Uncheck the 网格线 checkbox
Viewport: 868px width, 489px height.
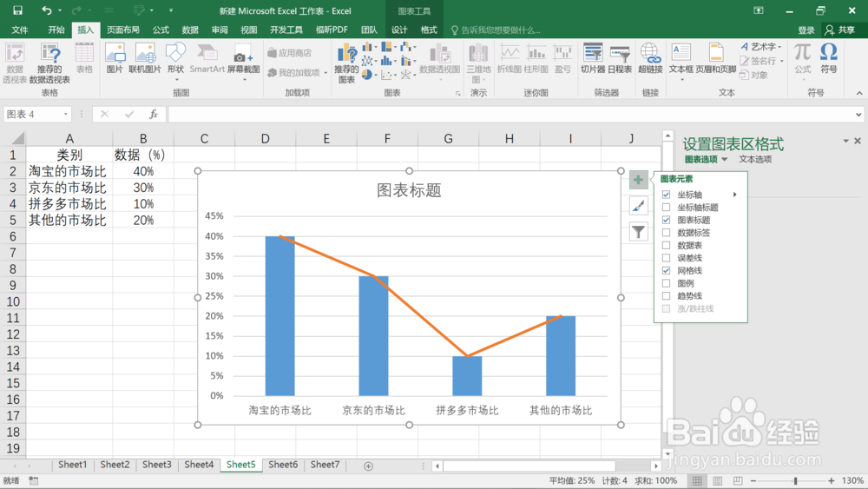tap(666, 271)
